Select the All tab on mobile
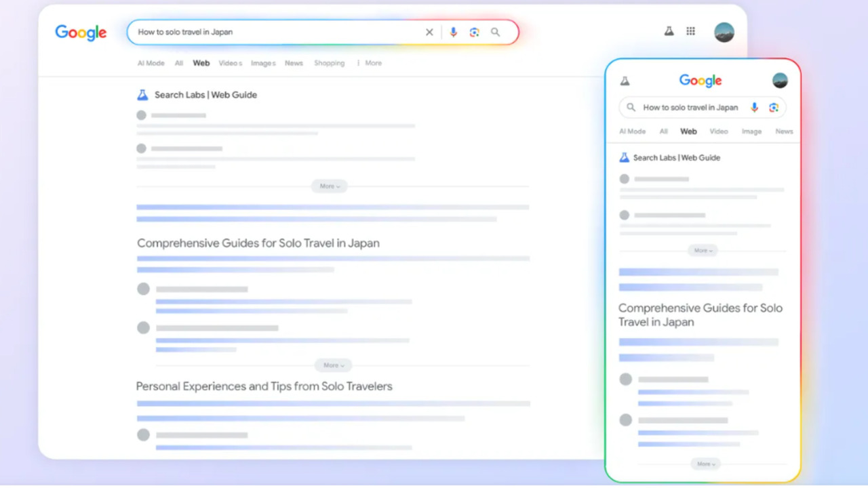 coord(664,131)
